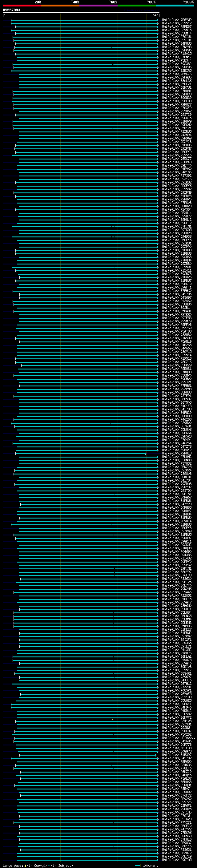Select hit label UniRef100_P29501
The height and width of the screenshot is (868, 197).
[177, 267]
